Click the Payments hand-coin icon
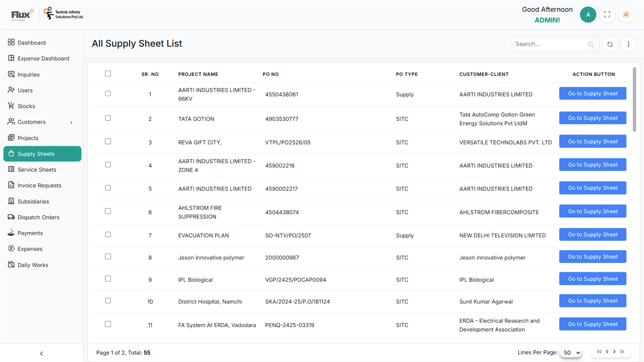This screenshot has height=362, width=644. (x=11, y=233)
